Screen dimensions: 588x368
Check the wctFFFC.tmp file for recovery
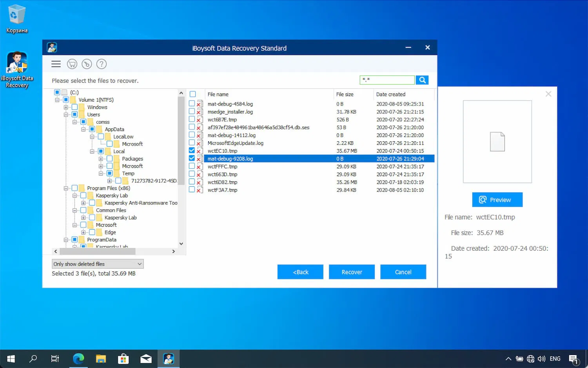point(192,166)
